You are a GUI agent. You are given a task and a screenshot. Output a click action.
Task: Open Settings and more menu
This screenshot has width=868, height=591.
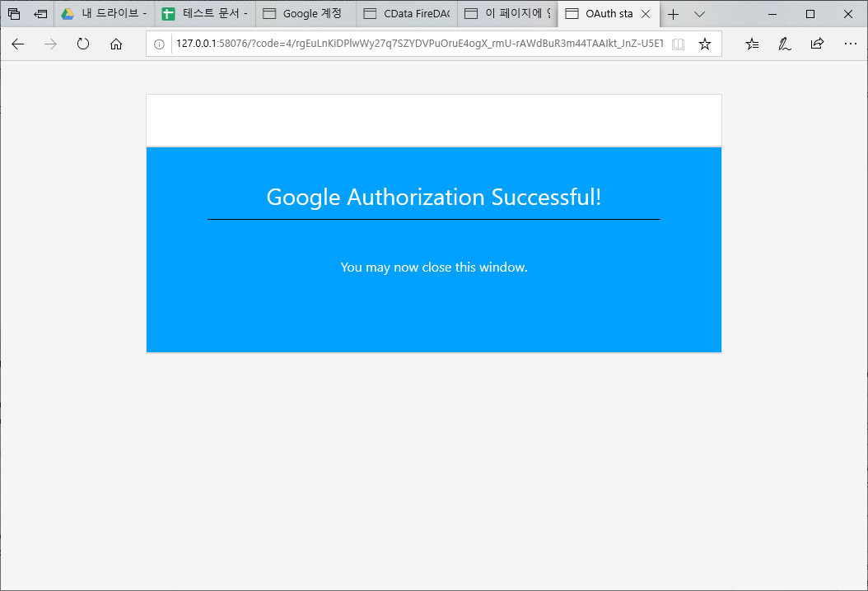(850, 44)
